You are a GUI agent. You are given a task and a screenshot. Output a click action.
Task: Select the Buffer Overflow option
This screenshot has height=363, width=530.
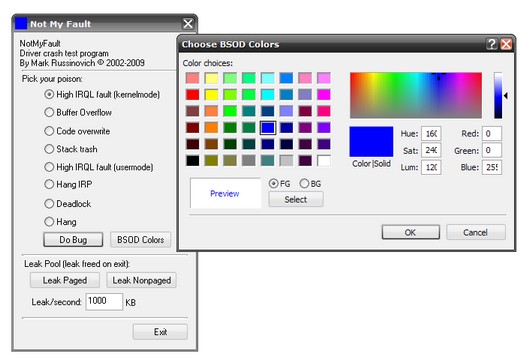coord(49,112)
